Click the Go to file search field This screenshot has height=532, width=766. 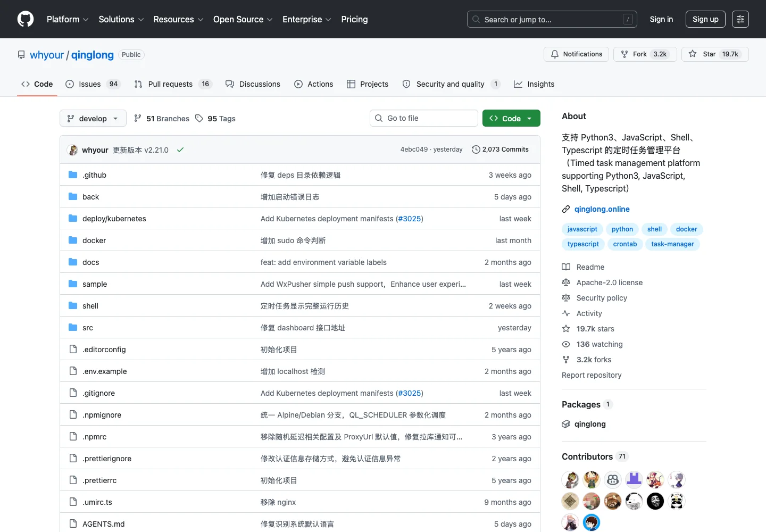point(423,118)
